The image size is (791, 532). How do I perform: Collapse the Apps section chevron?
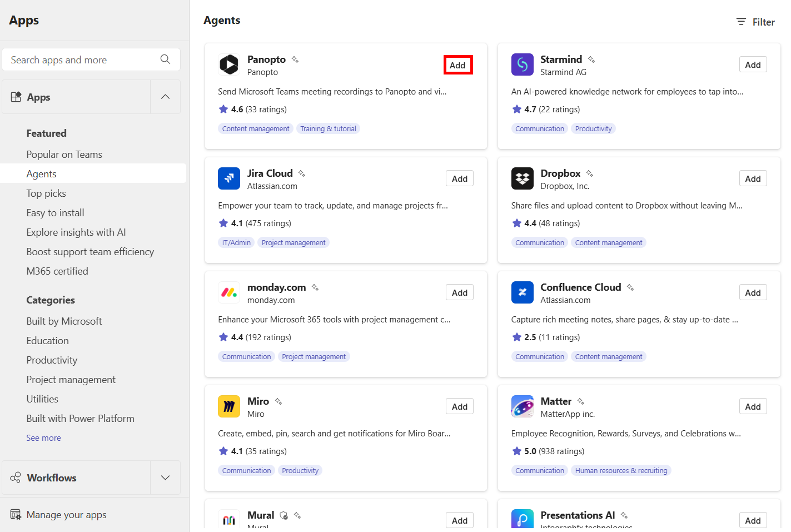coord(165,96)
